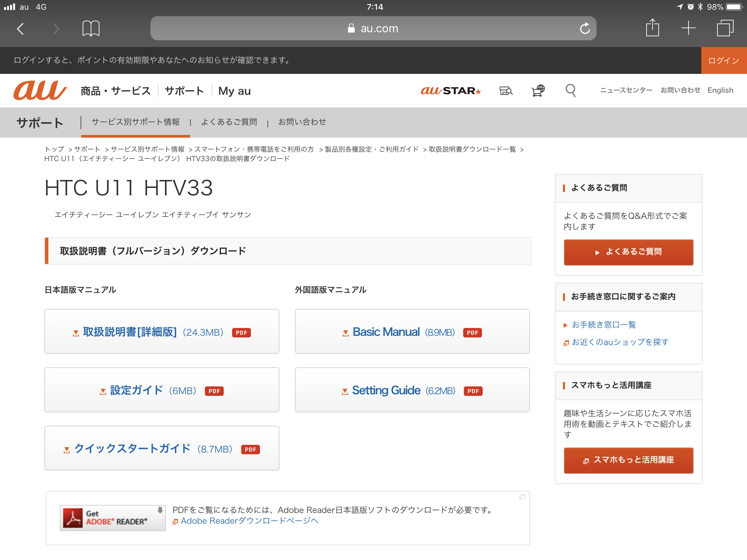This screenshot has height=560, width=747.
Task: Open the 商品・サービス menu
Action: (x=116, y=91)
